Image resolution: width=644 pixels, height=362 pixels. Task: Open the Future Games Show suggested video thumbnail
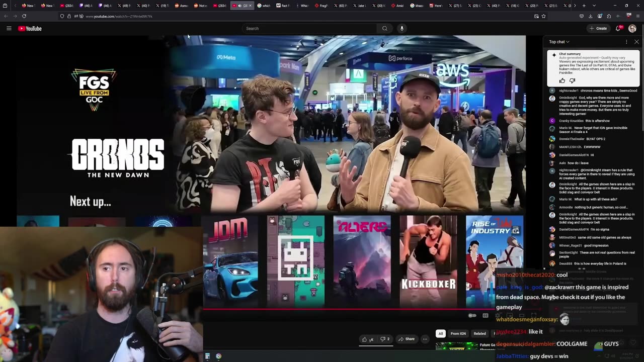coord(456,345)
